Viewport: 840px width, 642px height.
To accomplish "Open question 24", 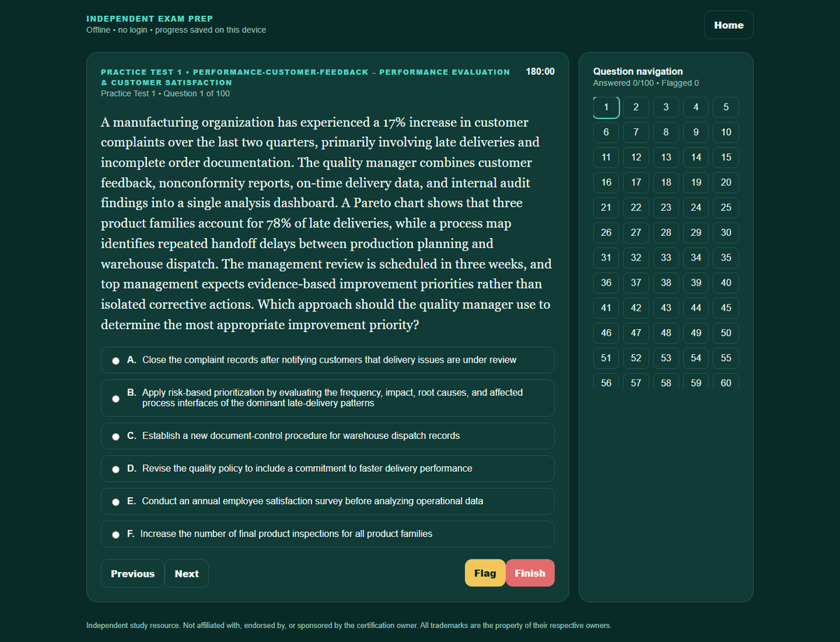I will pos(696,208).
